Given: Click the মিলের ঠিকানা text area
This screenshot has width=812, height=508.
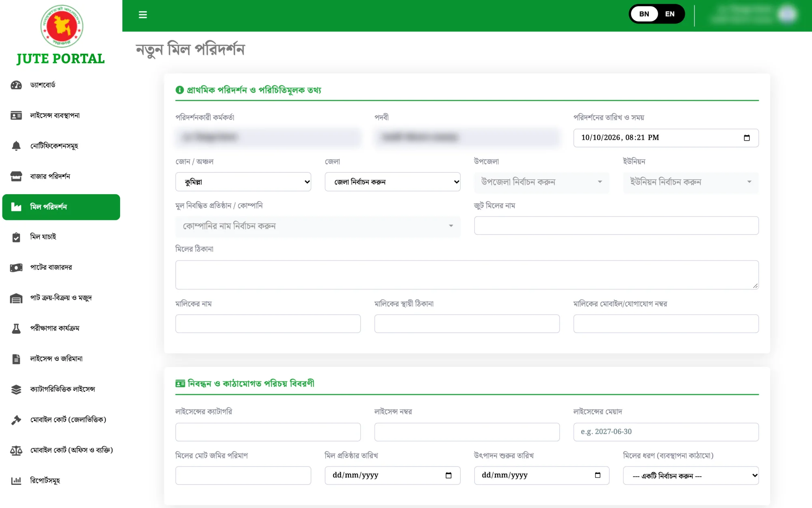Looking at the screenshot, I should tap(467, 275).
